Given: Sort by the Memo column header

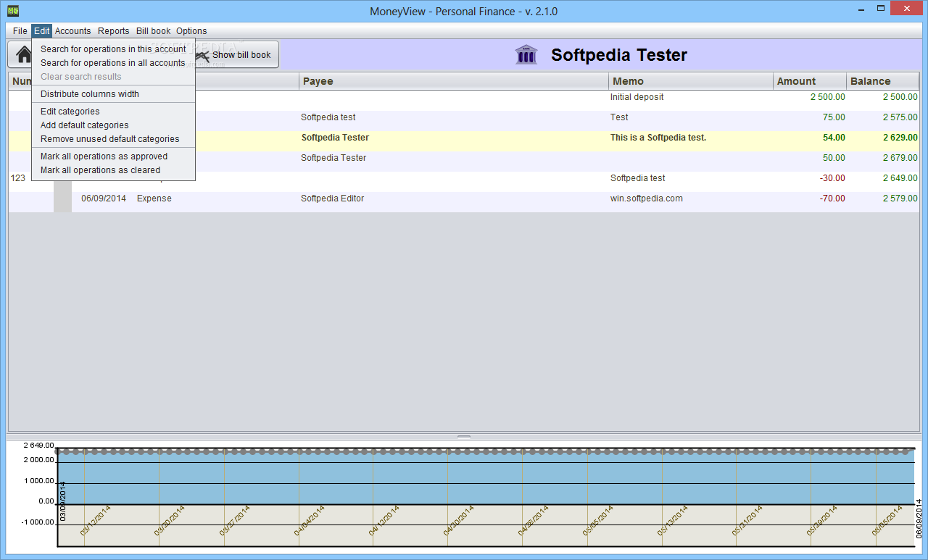Looking at the screenshot, I should [690, 81].
